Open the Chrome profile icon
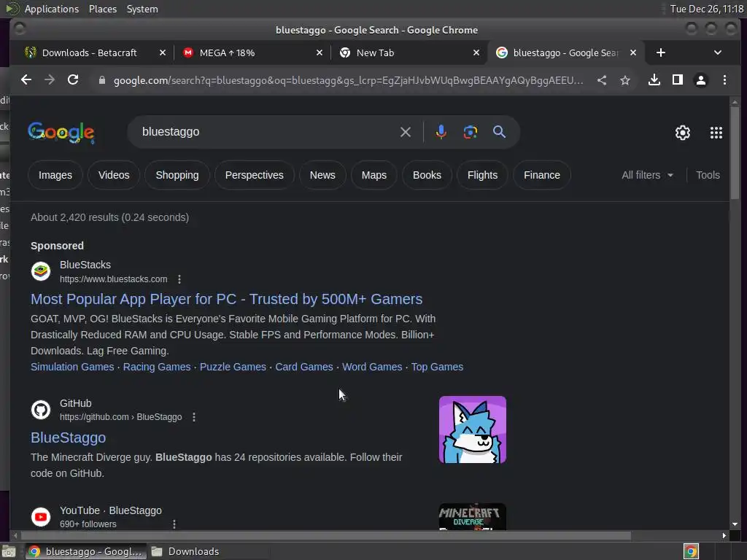The height and width of the screenshot is (560, 747). tap(701, 80)
